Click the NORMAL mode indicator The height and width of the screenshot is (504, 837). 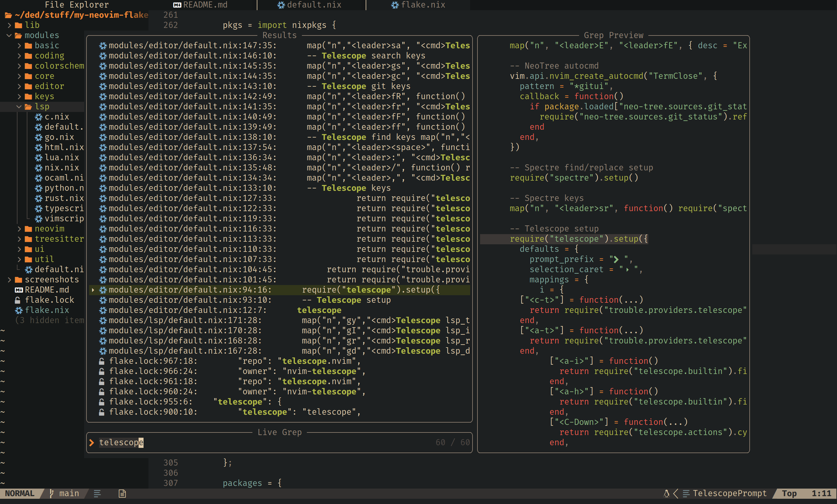pos(20,493)
